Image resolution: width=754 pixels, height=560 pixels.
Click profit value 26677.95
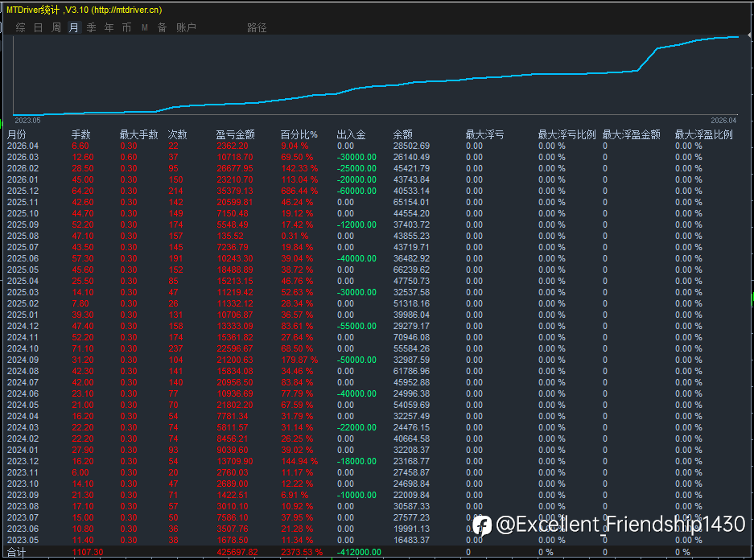click(235, 169)
